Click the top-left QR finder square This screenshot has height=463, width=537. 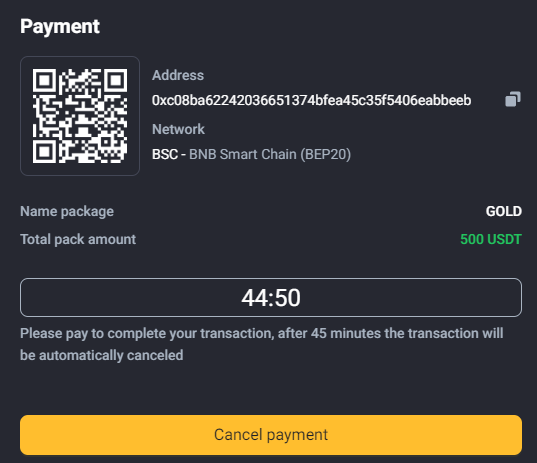pyautogui.click(x=45, y=80)
